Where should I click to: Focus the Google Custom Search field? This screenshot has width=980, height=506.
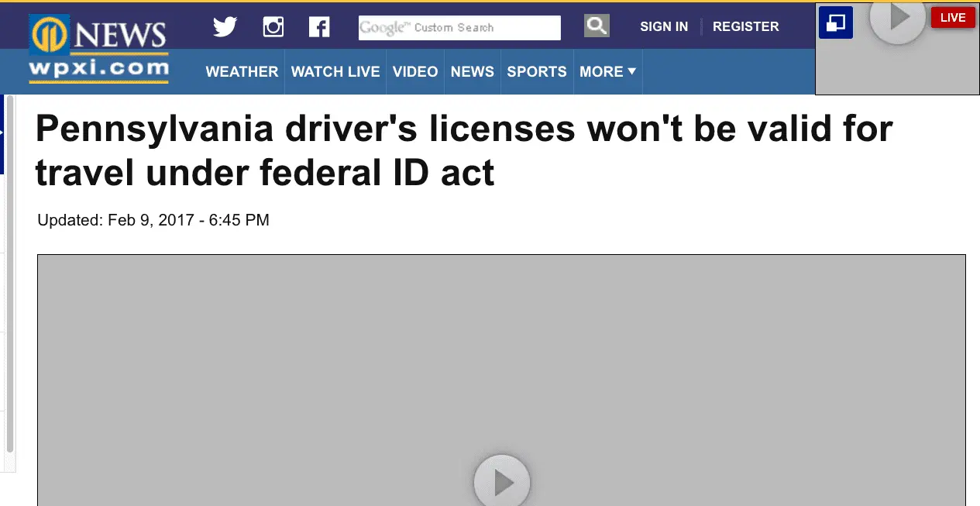[459, 28]
